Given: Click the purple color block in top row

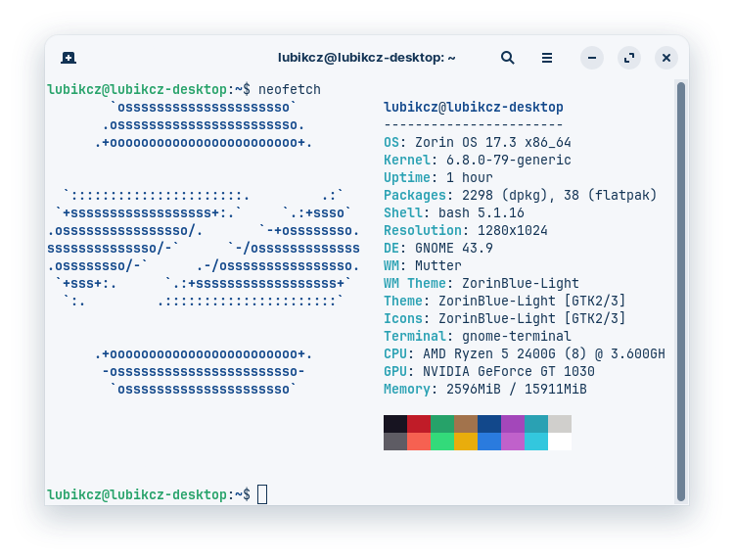Looking at the screenshot, I should tap(513, 424).
